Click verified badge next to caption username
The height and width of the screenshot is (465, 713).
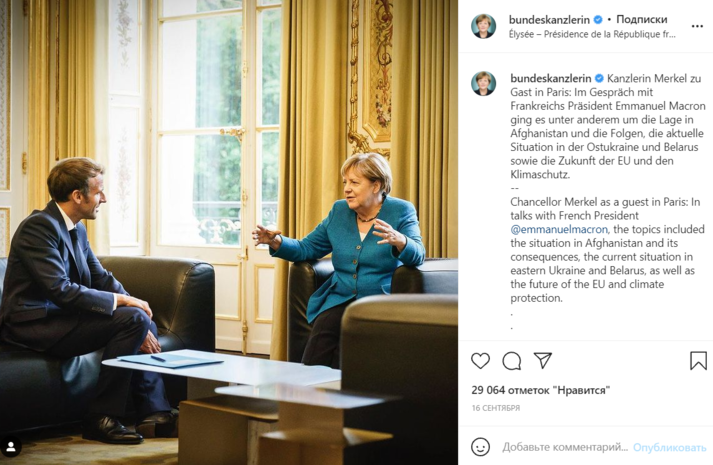tap(599, 78)
